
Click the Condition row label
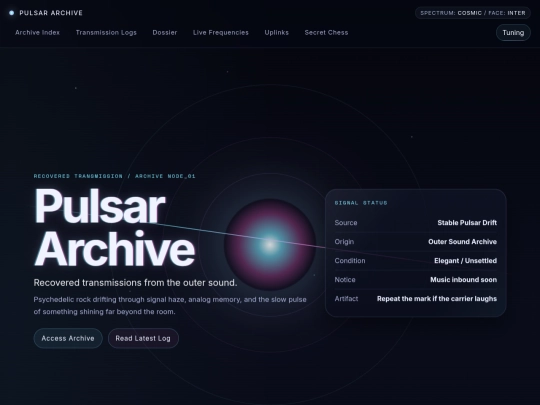point(350,261)
